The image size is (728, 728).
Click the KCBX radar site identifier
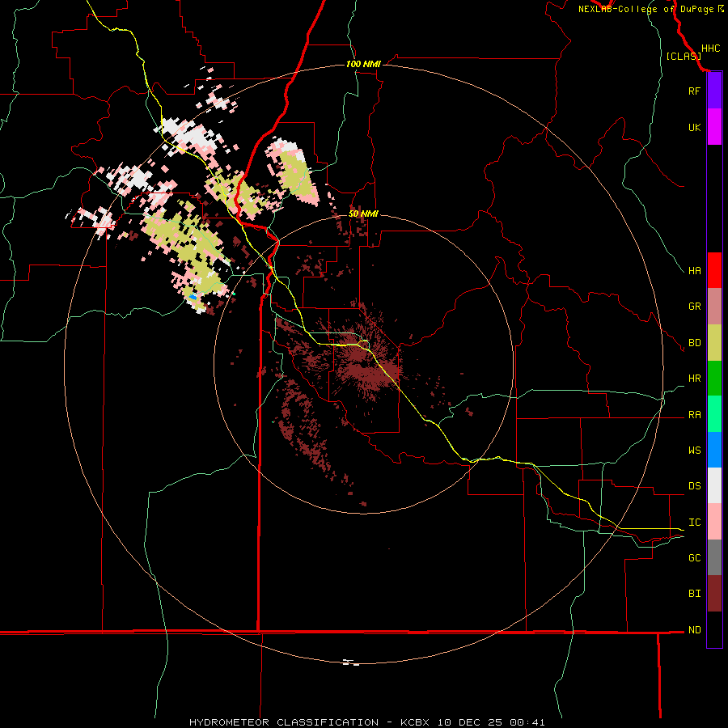415,722
